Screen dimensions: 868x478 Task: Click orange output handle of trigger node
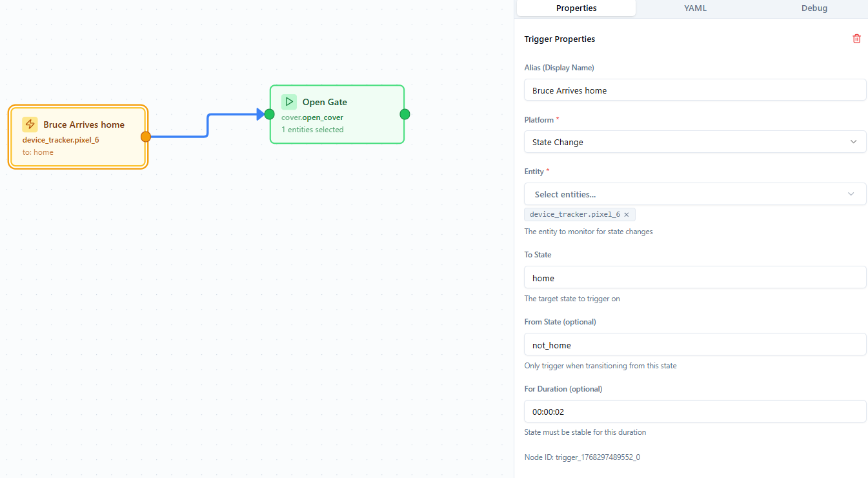coord(146,136)
